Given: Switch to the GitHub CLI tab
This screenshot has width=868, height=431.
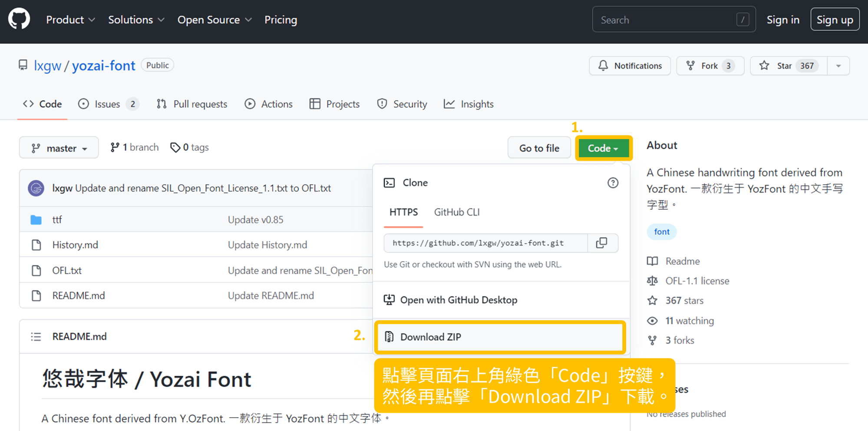Looking at the screenshot, I should pos(456,212).
